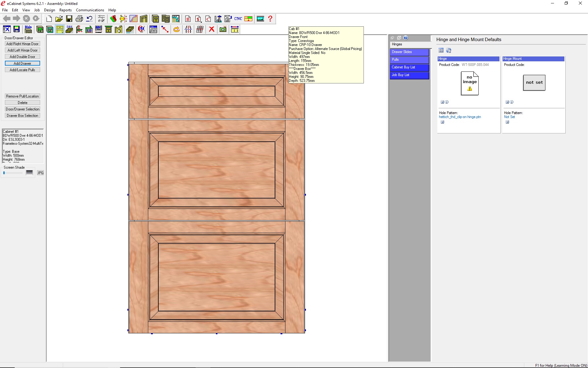
Task: Click the camera snapshot toolbar icon
Action: click(223, 29)
